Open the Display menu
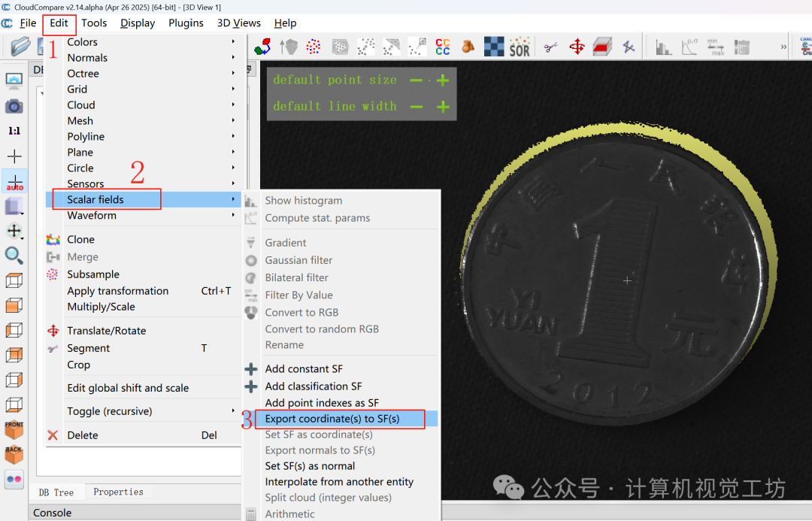Image resolution: width=812 pixels, height=521 pixels. coord(138,23)
